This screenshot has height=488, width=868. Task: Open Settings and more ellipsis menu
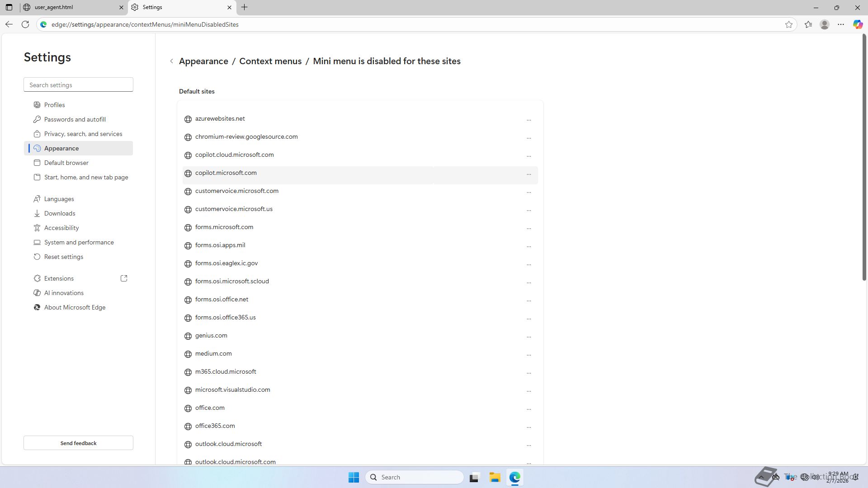coord(841,24)
